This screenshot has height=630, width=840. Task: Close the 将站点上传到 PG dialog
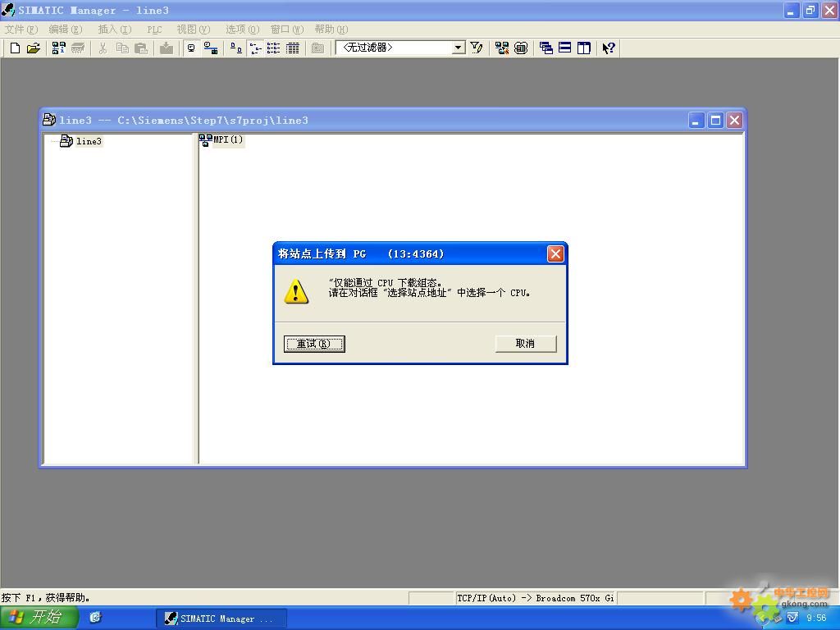(555, 253)
